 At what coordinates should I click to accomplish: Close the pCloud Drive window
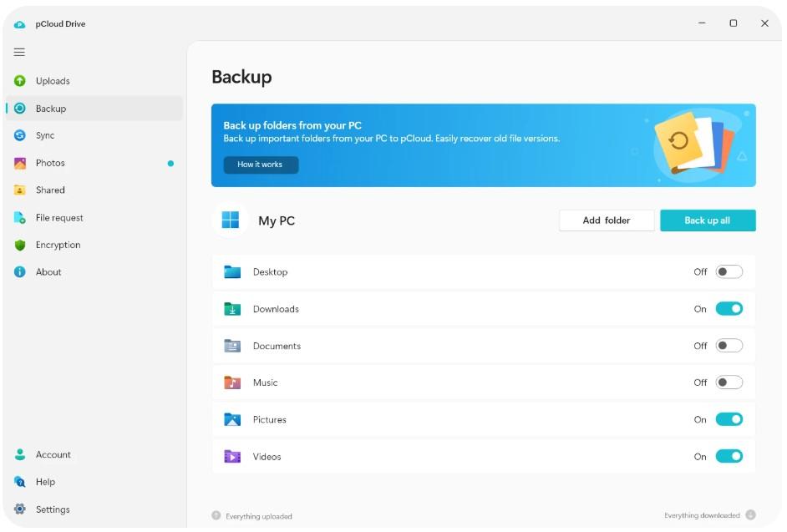pos(765,23)
